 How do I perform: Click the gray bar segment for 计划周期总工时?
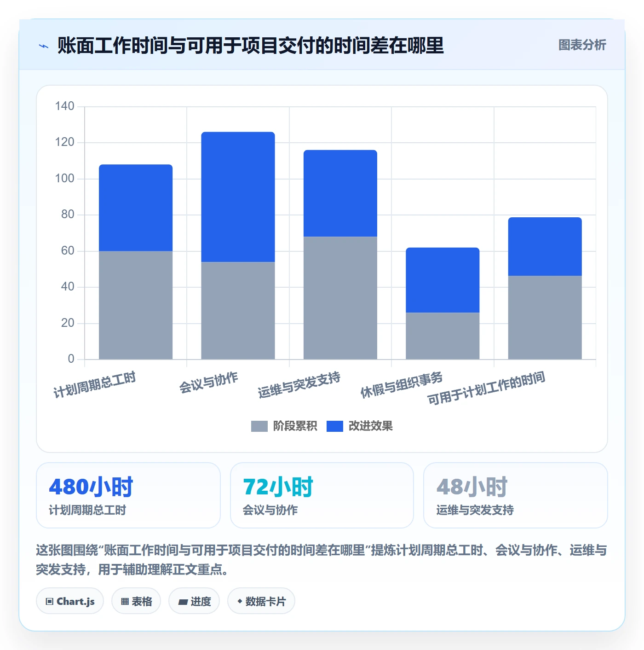pos(136,305)
